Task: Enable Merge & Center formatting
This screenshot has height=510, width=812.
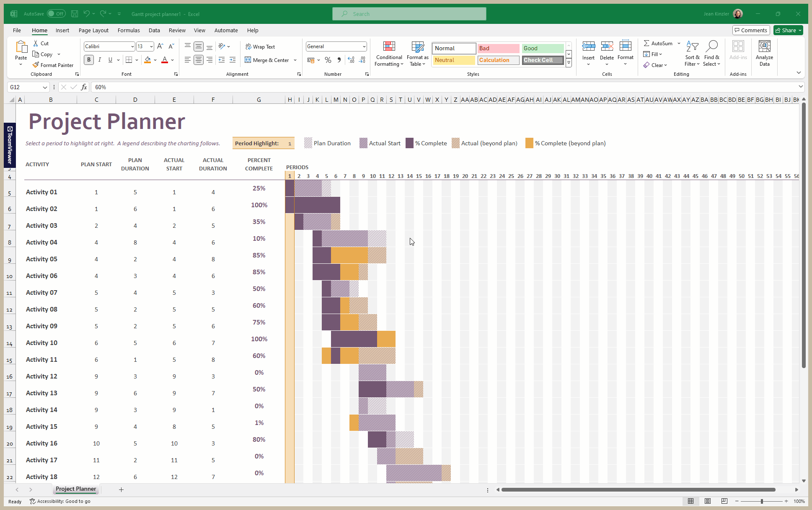Action: (x=269, y=59)
